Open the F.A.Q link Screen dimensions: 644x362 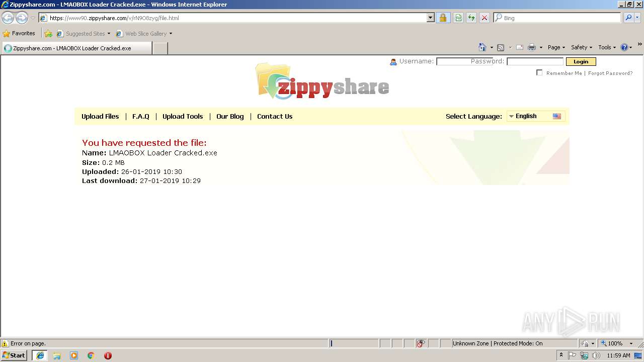[141, 116]
